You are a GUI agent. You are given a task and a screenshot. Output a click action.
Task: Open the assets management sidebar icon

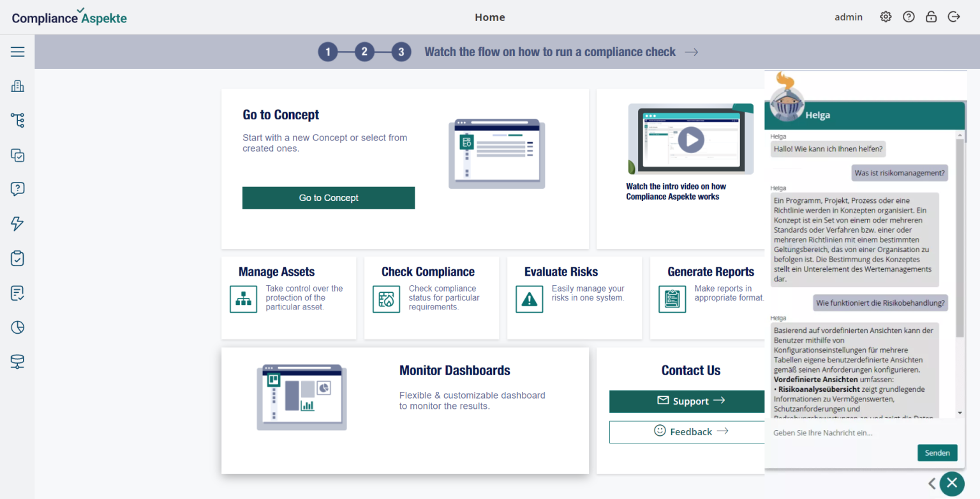click(x=17, y=155)
